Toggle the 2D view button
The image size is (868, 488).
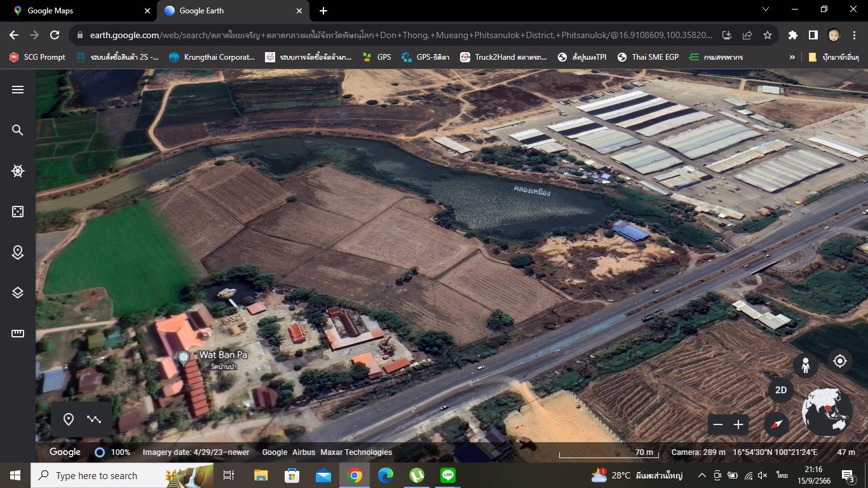(780, 390)
